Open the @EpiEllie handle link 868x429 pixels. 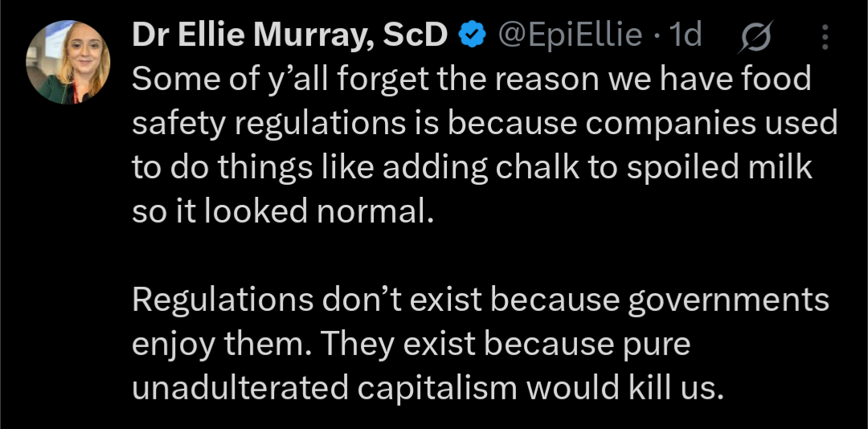570,35
